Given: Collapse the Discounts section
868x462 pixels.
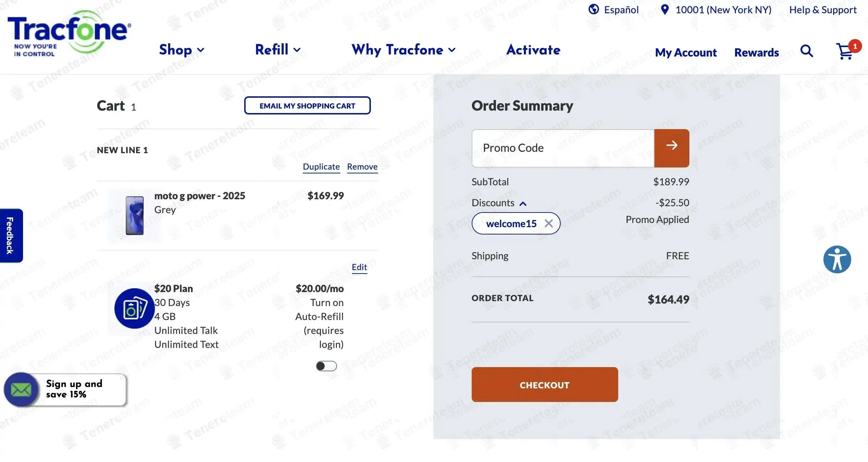Looking at the screenshot, I should point(523,203).
